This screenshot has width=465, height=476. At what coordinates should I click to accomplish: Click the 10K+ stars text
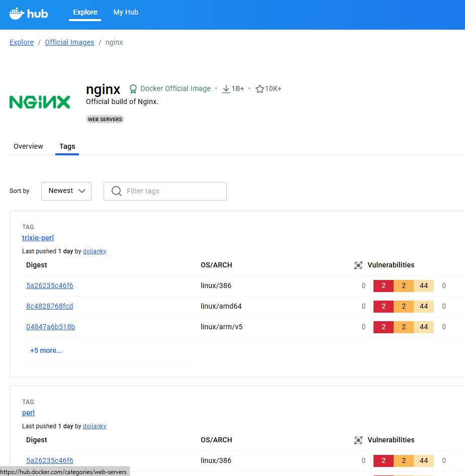[x=273, y=88]
